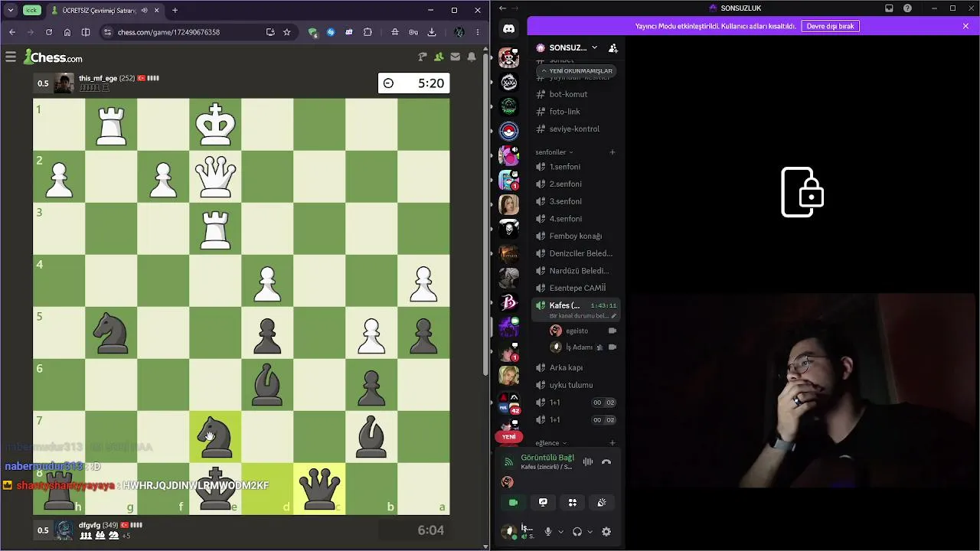
Task: Jump to new unread messages pill
Action: click(x=577, y=70)
